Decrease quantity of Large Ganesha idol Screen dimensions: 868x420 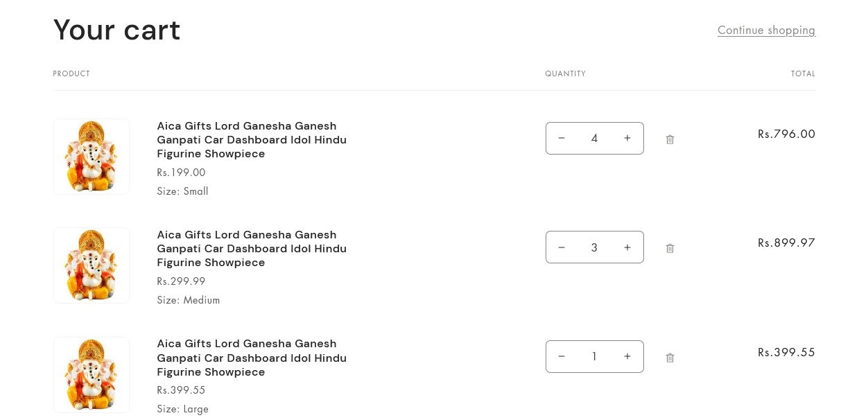(562, 356)
